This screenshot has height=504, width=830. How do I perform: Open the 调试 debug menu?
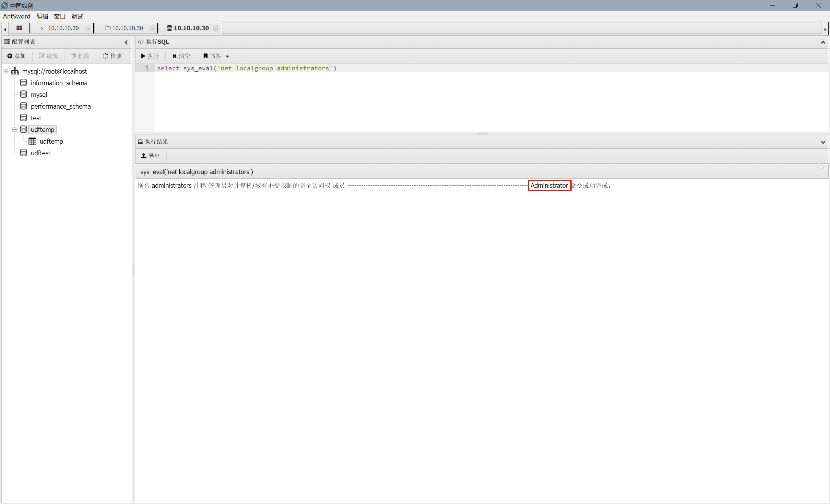pos(77,16)
